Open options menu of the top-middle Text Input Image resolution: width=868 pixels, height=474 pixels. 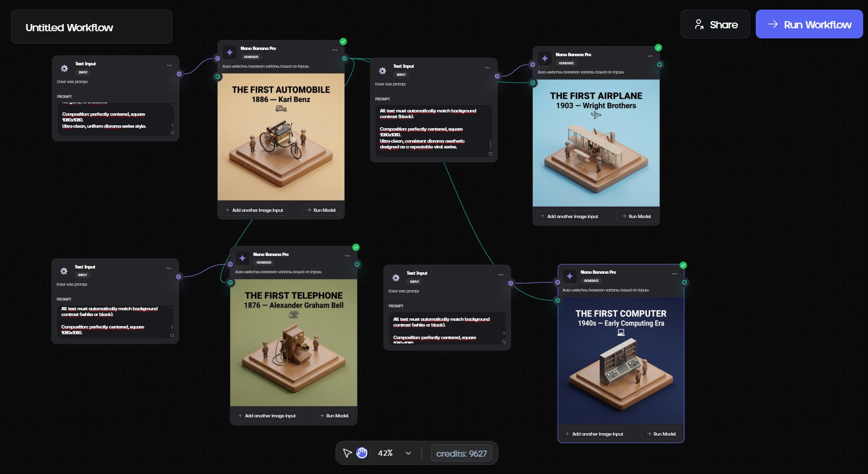488,68
